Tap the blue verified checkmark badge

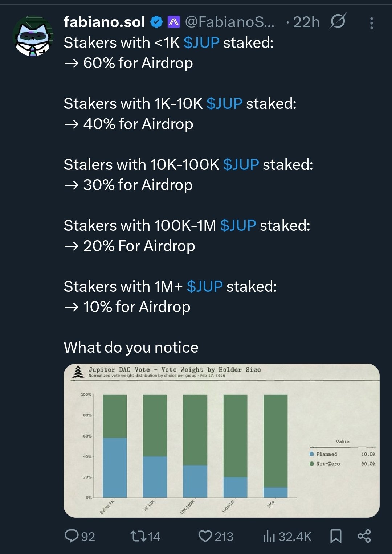(156, 22)
